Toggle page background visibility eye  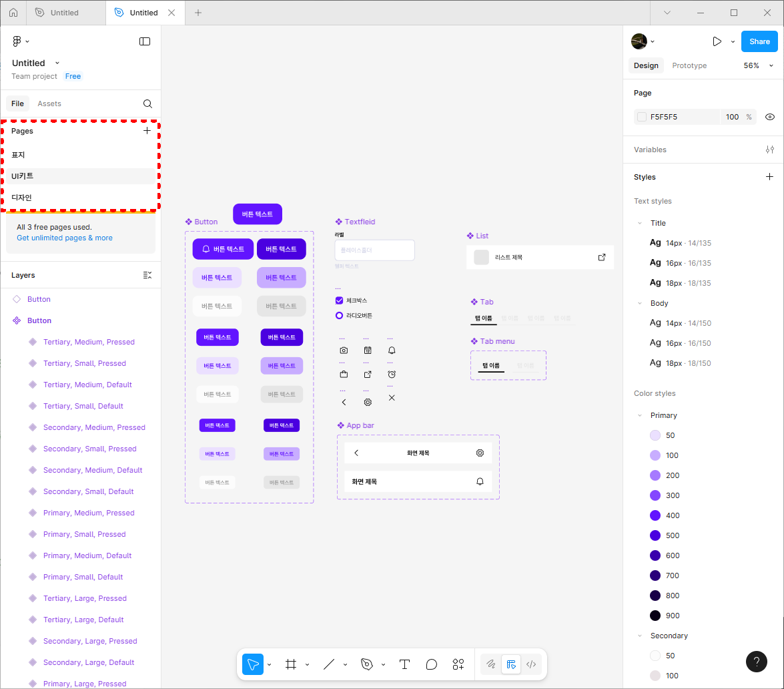click(x=770, y=117)
